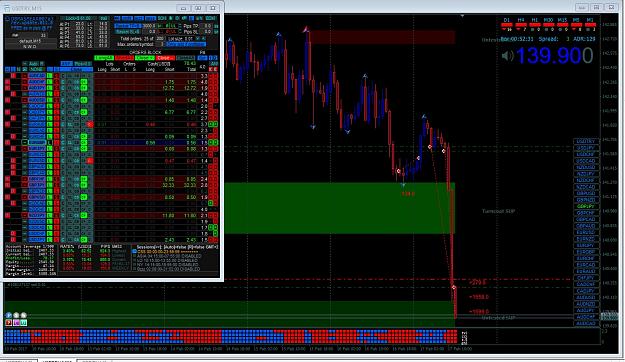Click the Lock=$ value in the panel header

(79, 18)
